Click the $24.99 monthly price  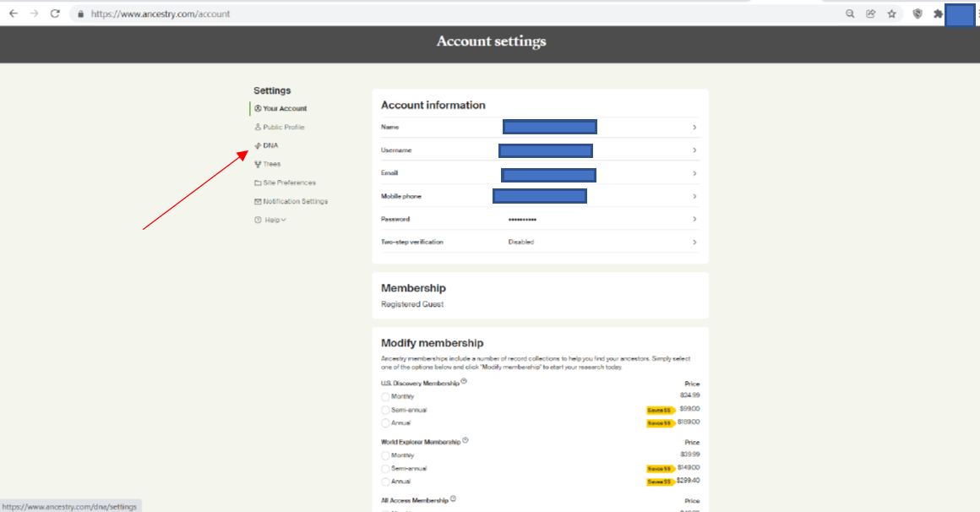coord(690,395)
